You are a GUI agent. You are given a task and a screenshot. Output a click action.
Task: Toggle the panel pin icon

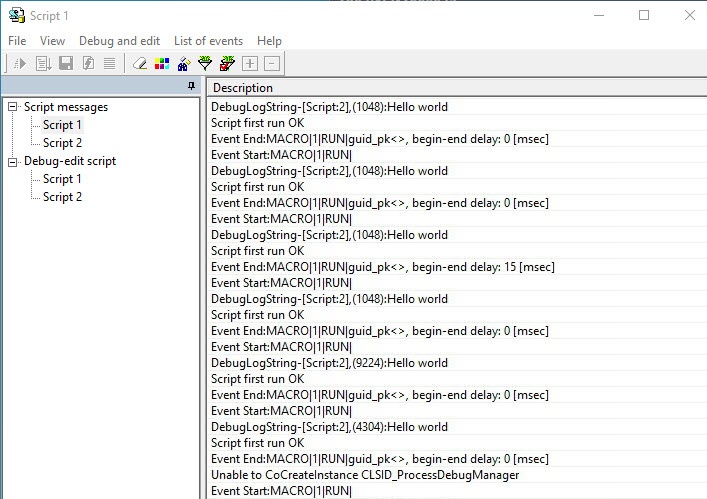192,87
